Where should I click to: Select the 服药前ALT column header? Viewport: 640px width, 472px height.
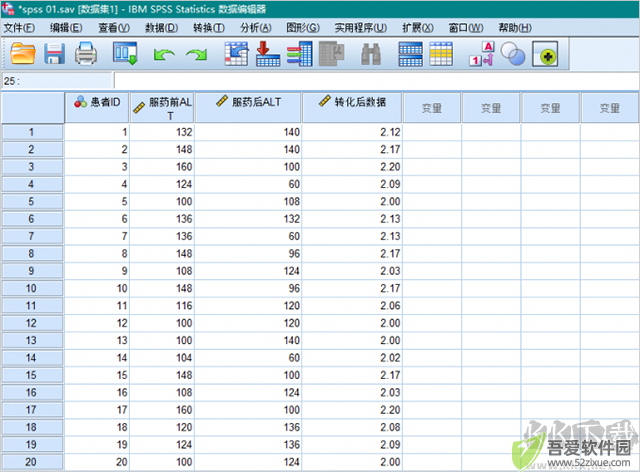click(162, 107)
